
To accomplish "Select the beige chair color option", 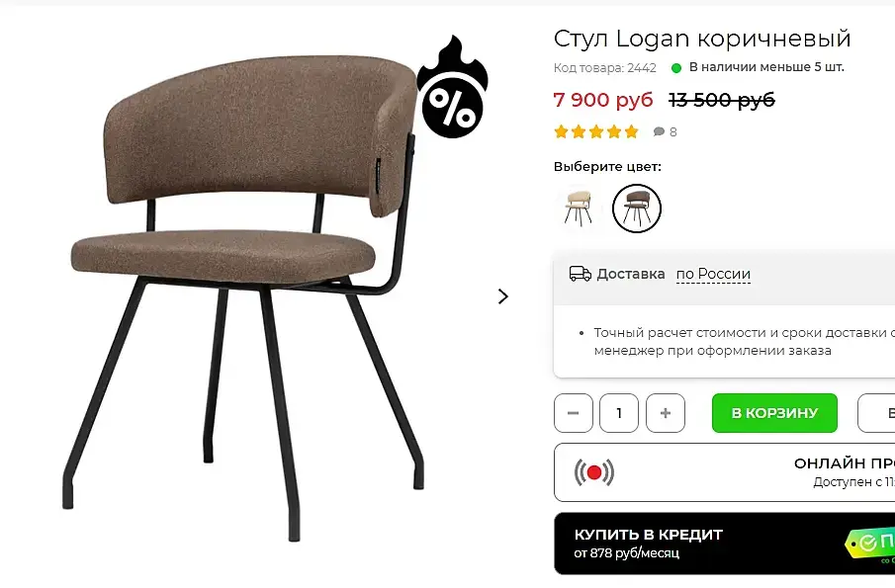I will (579, 209).
